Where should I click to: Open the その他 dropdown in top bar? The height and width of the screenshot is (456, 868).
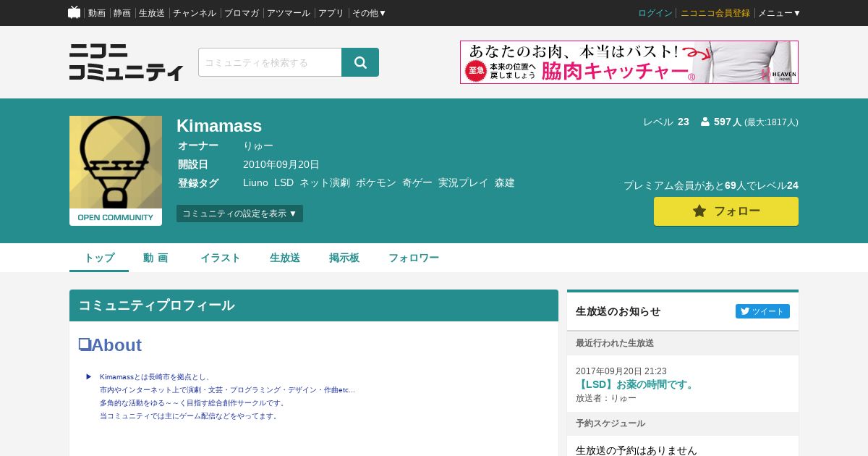coord(369,13)
